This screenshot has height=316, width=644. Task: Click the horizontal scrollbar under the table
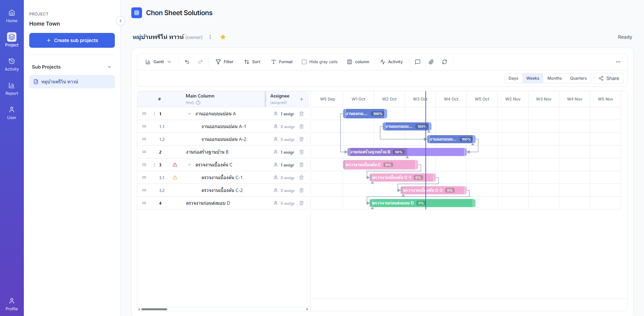[x=154, y=309]
